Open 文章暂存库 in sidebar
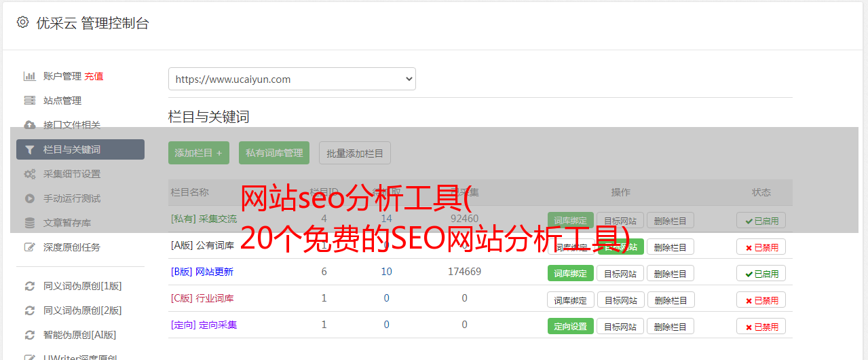The image size is (868, 360). (x=67, y=223)
